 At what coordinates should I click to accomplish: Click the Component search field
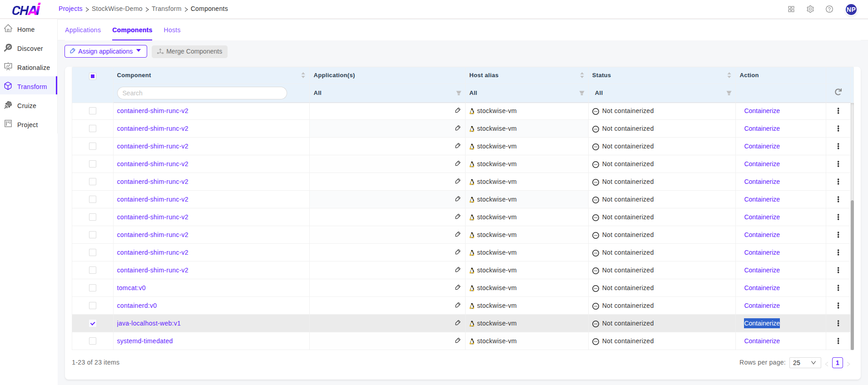tap(202, 93)
